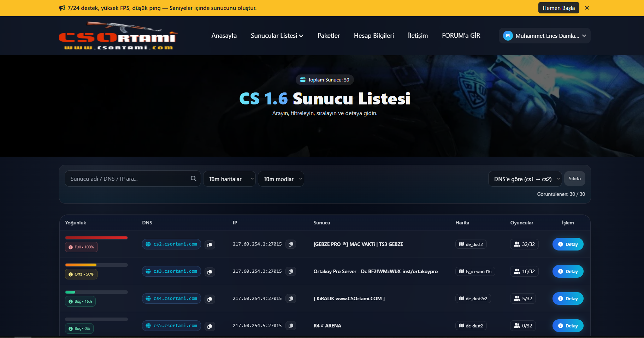Click the 32/32 player count
Image resolution: width=644 pixels, height=338 pixels.
pos(524,244)
